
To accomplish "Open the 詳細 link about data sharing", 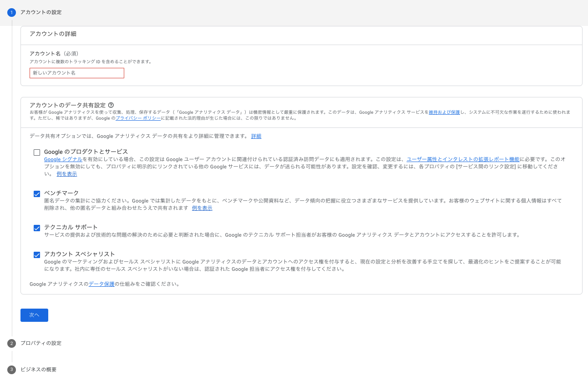I will 256,136.
